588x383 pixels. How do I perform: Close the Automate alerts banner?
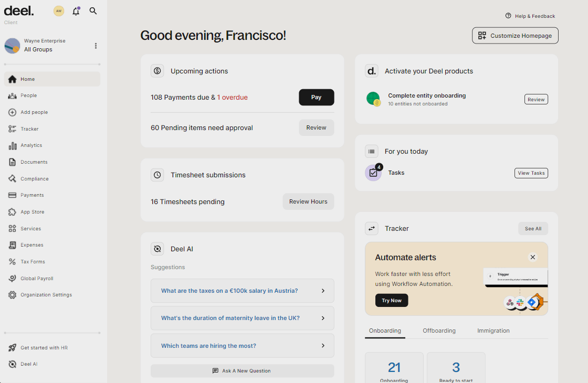(532, 257)
